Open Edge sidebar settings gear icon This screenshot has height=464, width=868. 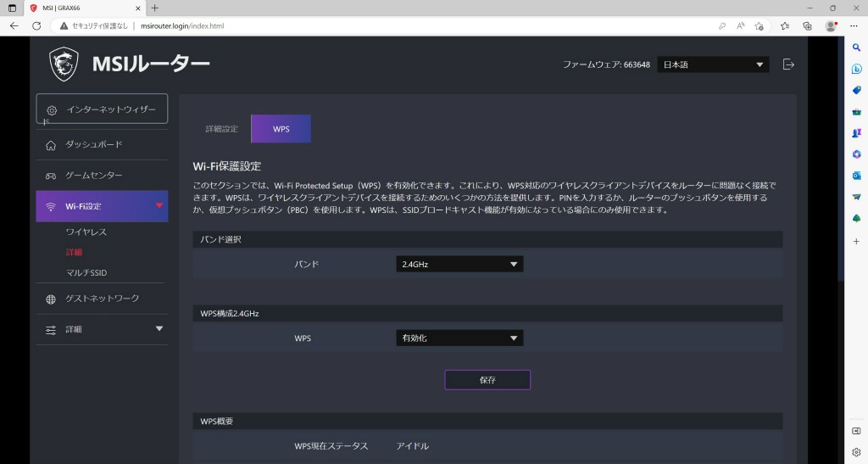[x=856, y=452]
